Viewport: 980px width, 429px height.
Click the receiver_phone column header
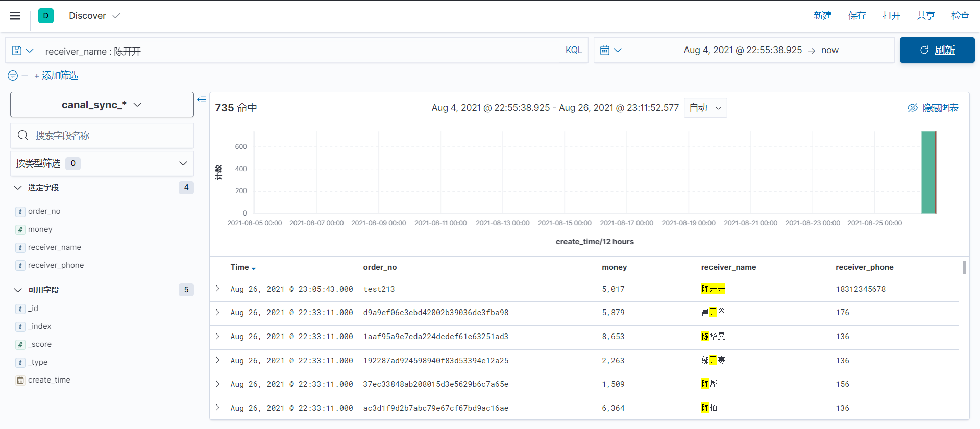(865, 267)
